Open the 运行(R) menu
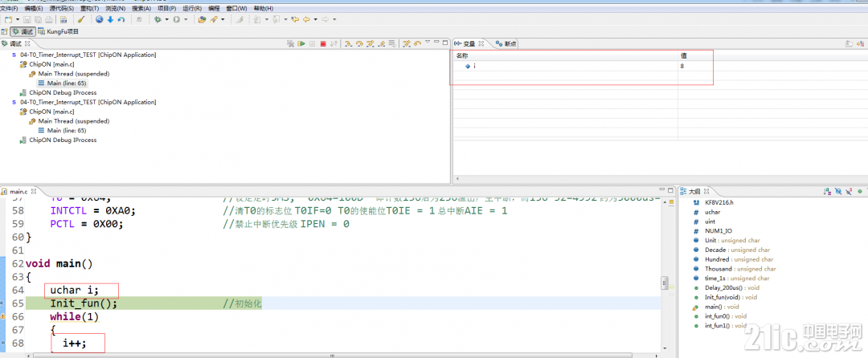 point(192,8)
